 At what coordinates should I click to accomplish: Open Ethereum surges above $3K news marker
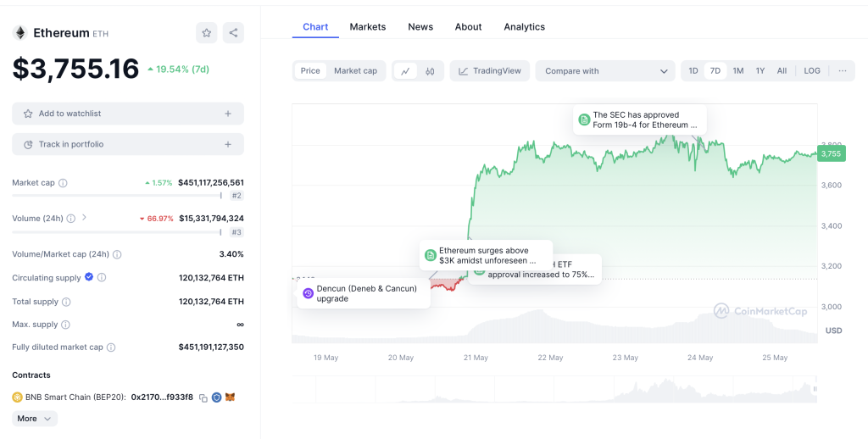coord(486,255)
